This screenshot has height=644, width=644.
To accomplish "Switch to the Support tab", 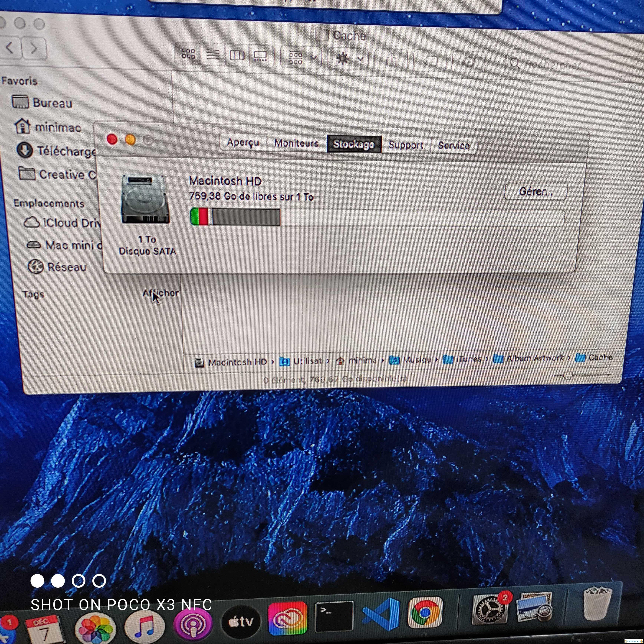I will 406,145.
